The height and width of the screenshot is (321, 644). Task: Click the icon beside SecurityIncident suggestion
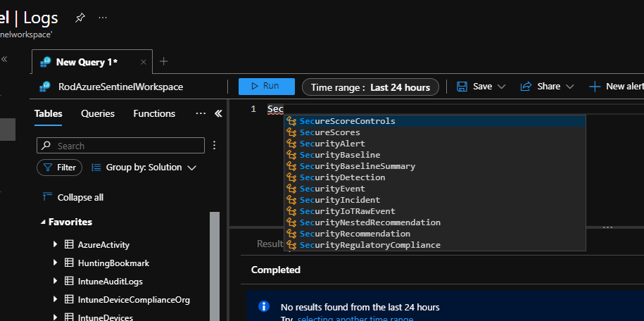(291, 200)
